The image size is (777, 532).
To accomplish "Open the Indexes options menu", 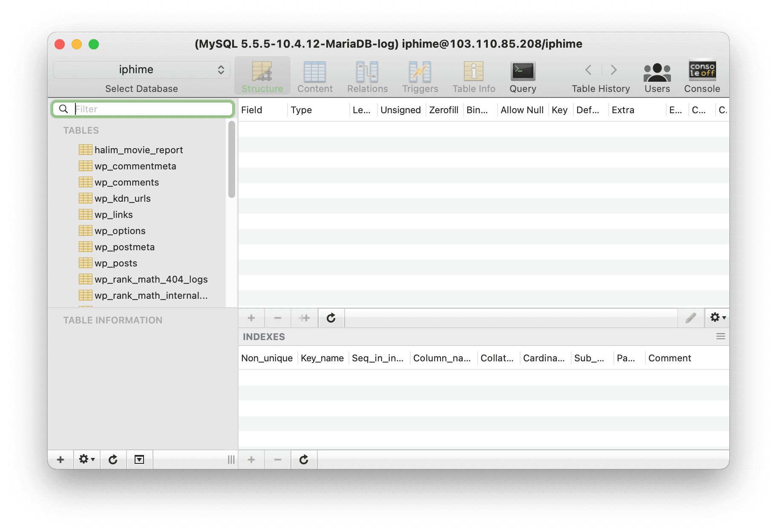I will tap(721, 336).
